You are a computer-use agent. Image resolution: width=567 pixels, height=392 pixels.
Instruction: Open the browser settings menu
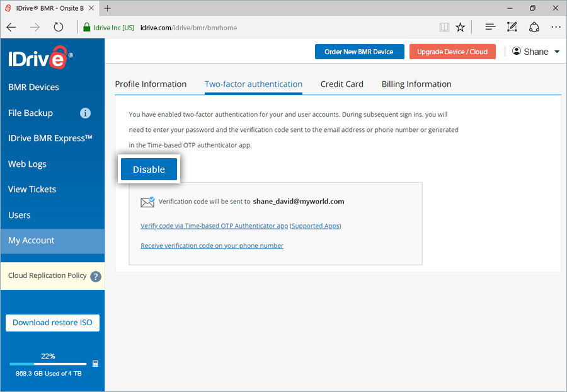[556, 27]
